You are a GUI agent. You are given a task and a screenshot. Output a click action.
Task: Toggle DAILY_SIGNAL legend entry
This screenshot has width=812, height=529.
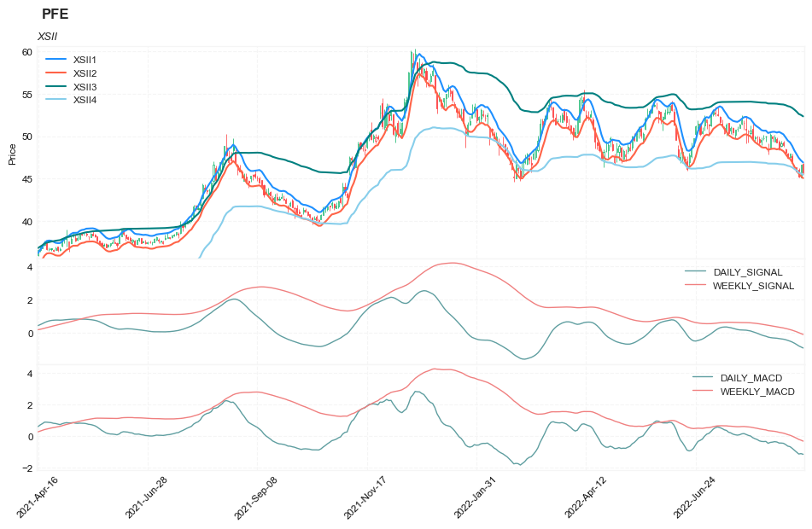[747, 272]
